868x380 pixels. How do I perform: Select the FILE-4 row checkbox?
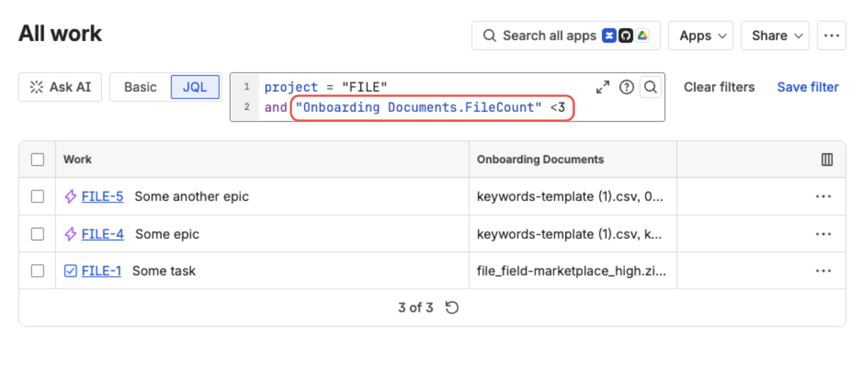click(38, 234)
